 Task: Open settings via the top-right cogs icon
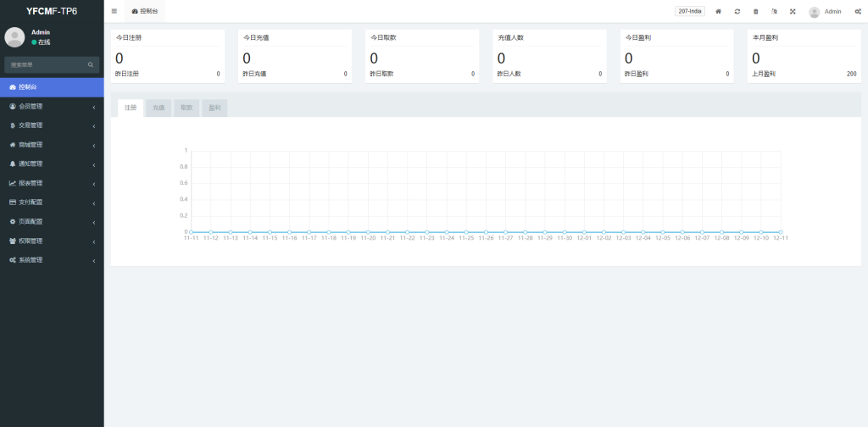[x=858, y=12]
